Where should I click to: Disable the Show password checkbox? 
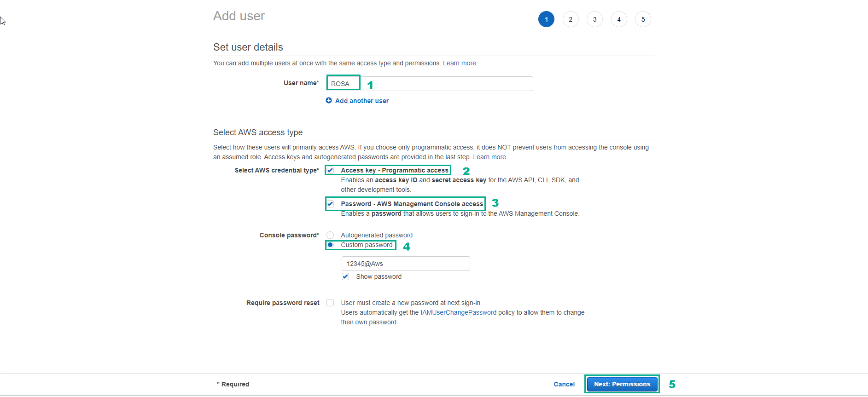tap(345, 276)
